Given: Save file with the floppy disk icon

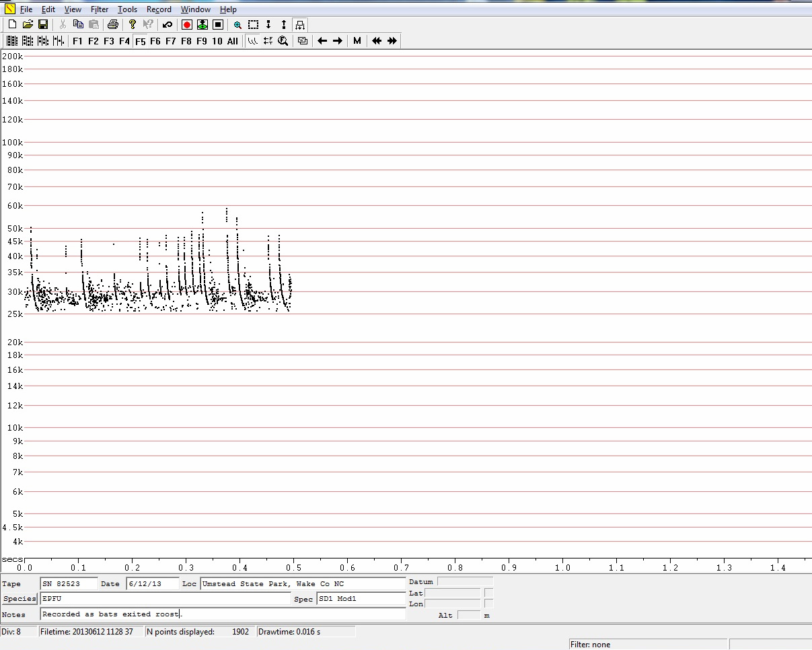Looking at the screenshot, I should pyautogui.click(x=43, y=24).
